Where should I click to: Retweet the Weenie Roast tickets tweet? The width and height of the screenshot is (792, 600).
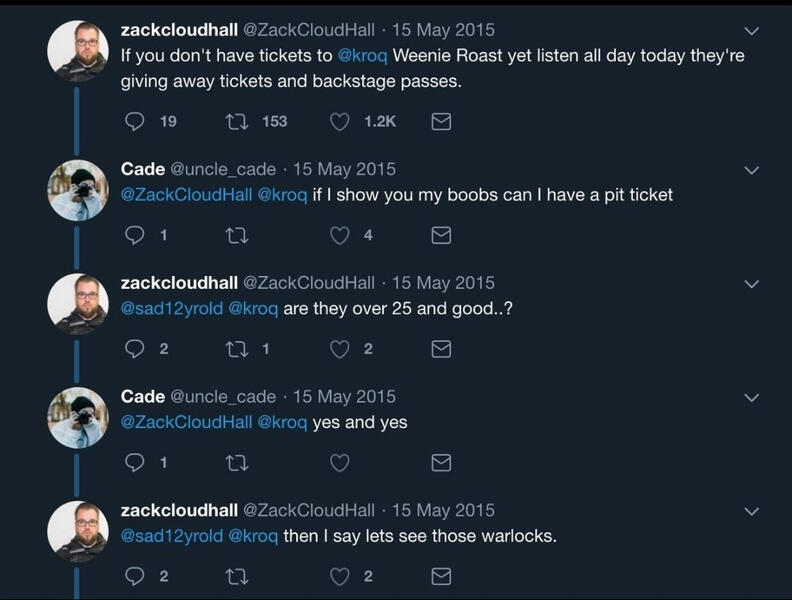(238, 121)
